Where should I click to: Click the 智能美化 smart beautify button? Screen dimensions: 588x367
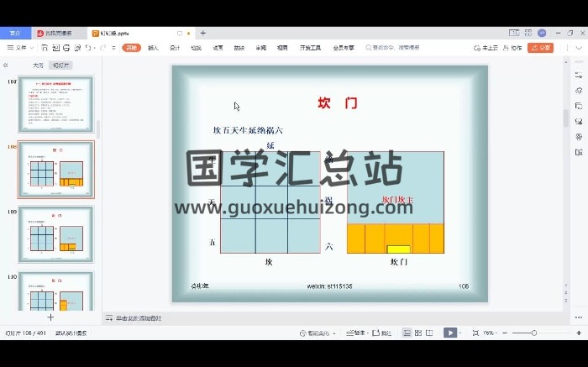click(x=318, y=333)
